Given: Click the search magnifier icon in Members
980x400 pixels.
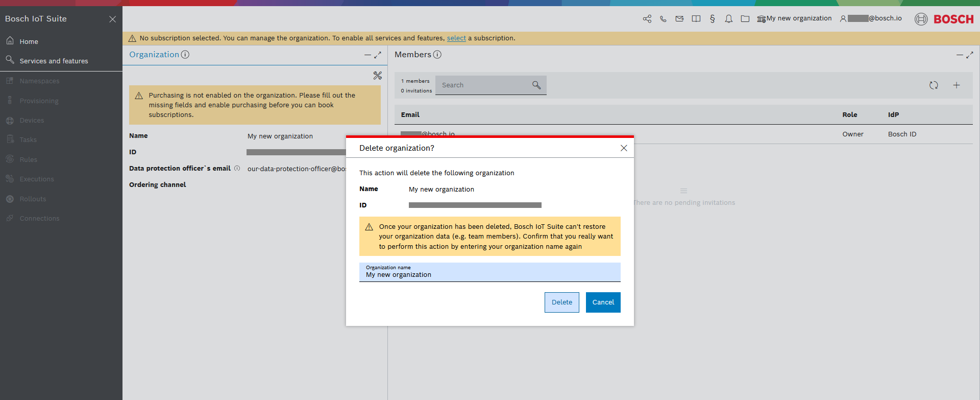Looking at the screenshot, I should pos(536,85).
